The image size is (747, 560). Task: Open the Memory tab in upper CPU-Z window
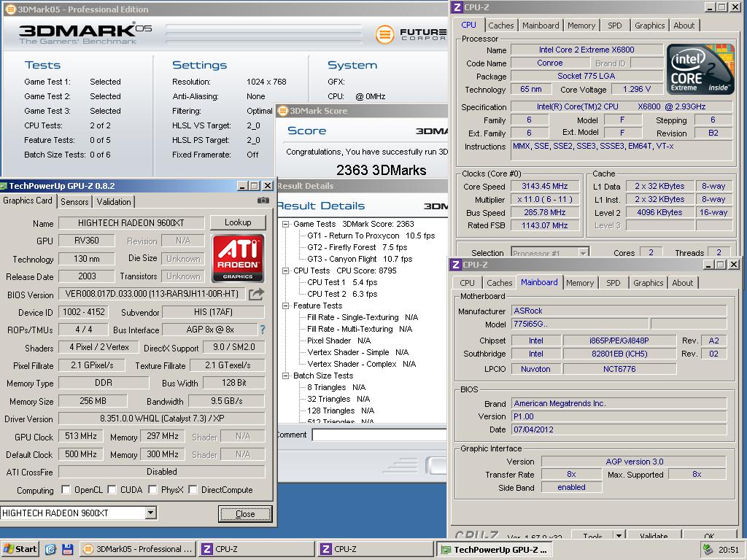[x=581, y=26]
